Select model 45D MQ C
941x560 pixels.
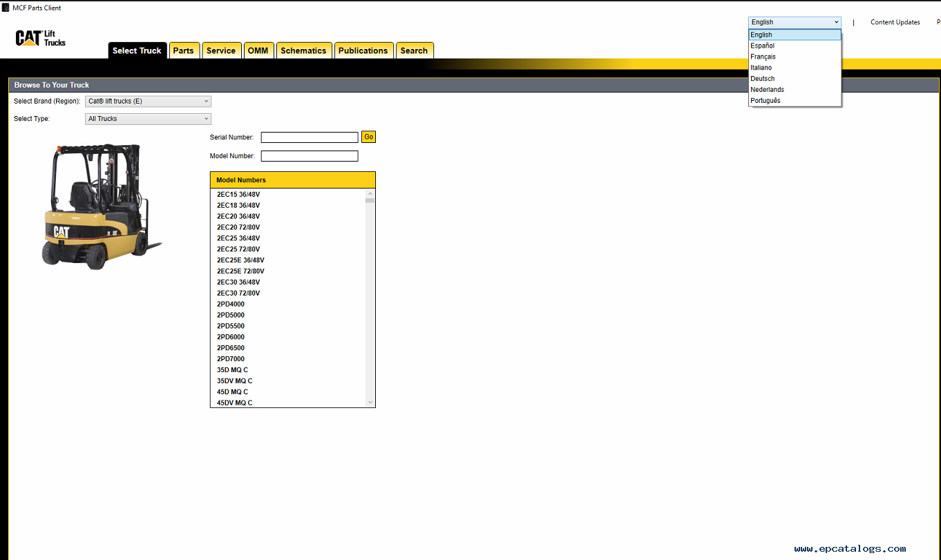(x=232, y=393)
